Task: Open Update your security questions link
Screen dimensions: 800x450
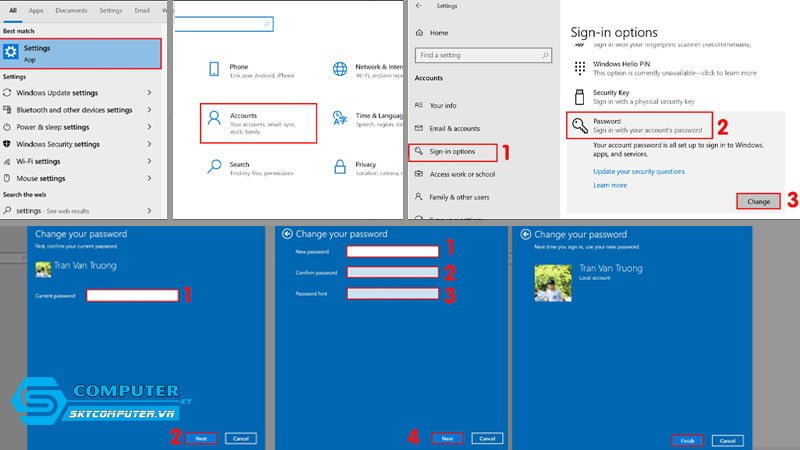Action: 639,171
